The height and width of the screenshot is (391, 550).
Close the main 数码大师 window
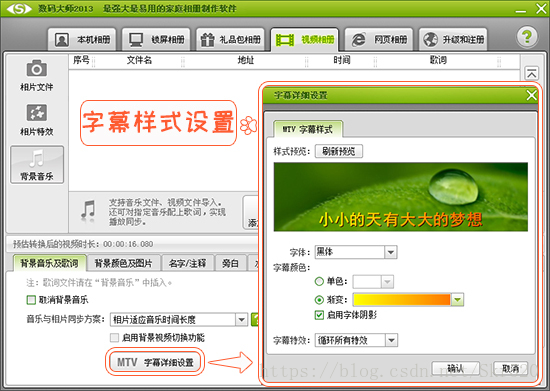(x=541, y=9)
